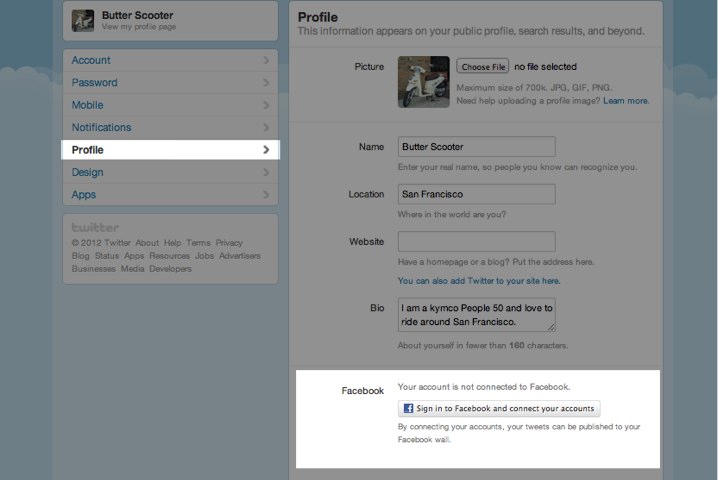
Task: Open the Apps settings section
Action: coord(170,194)
